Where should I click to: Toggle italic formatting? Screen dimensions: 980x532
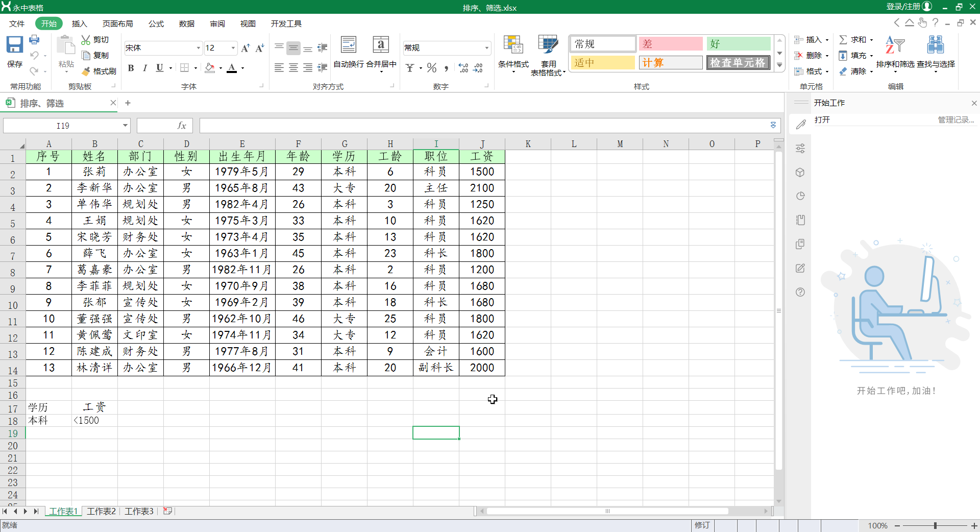(145, 68)
